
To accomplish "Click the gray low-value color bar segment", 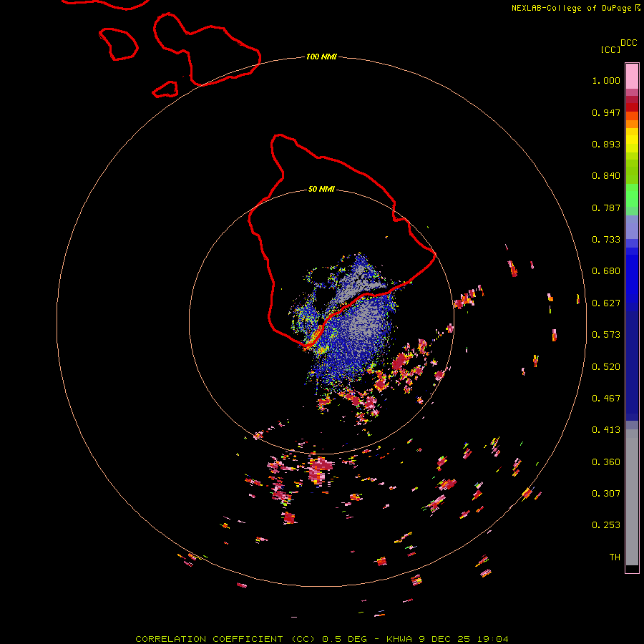I will tap(632, 497).
